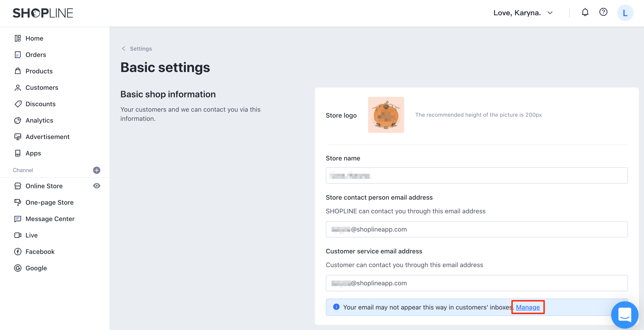Click the SHOPLINE logo

[43, 13]
